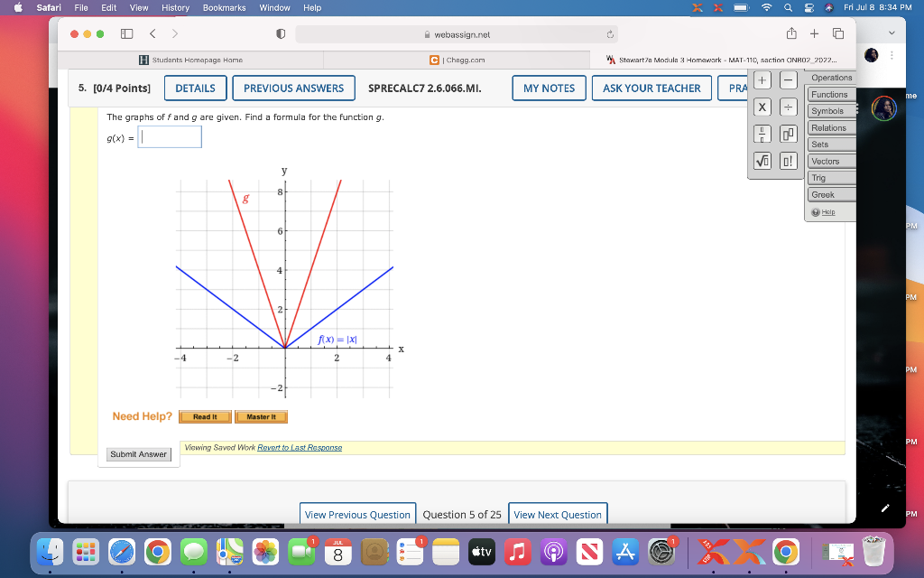924x578 pixels.
Task: Open Finder from the dock
Action: [51, 552]
